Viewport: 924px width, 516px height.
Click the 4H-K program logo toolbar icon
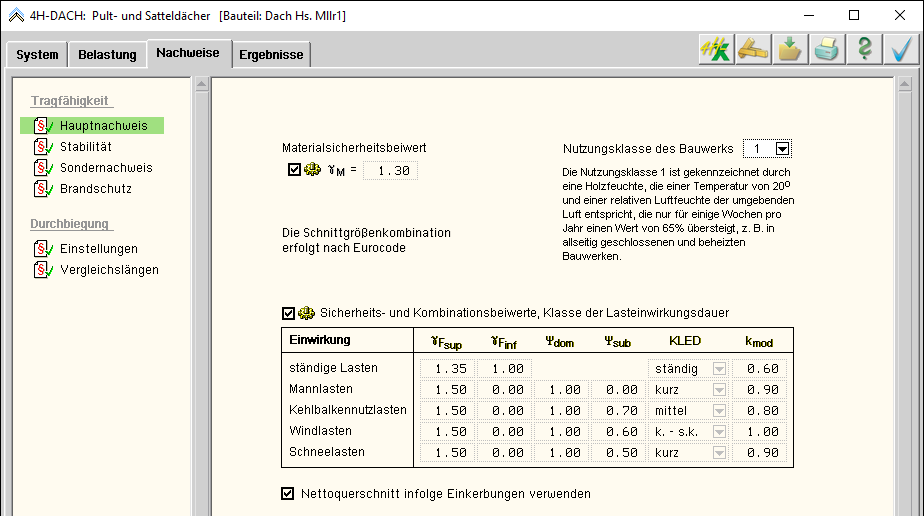tap(716, 50)
